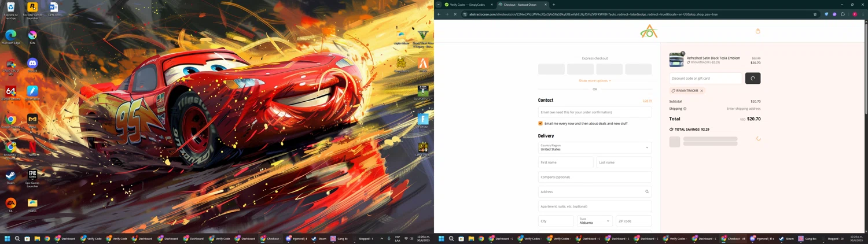The image size is (868, 244).
Task: Open the Carta Word document icon
Action: pyautogui.click(x=54, y=9)
